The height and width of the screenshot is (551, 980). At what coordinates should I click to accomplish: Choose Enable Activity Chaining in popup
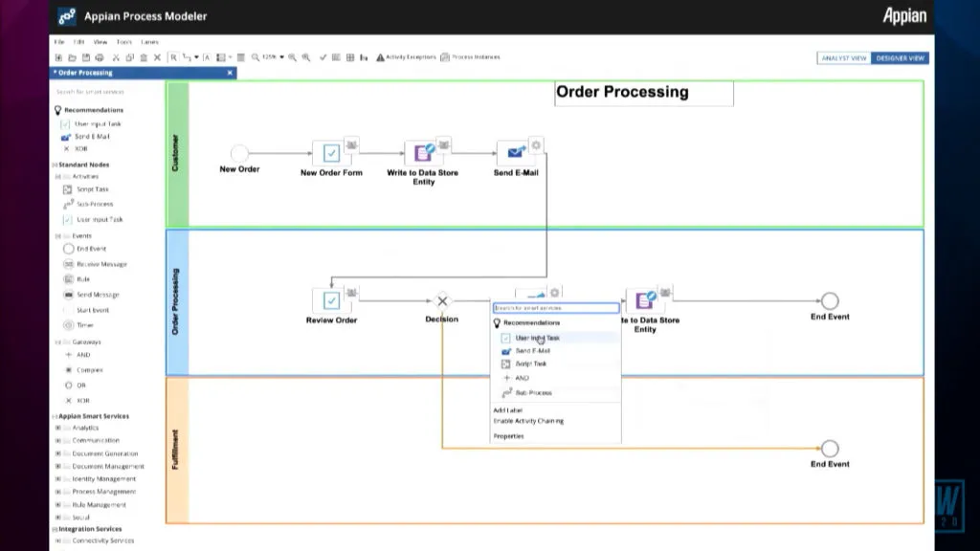click(528, 421)
